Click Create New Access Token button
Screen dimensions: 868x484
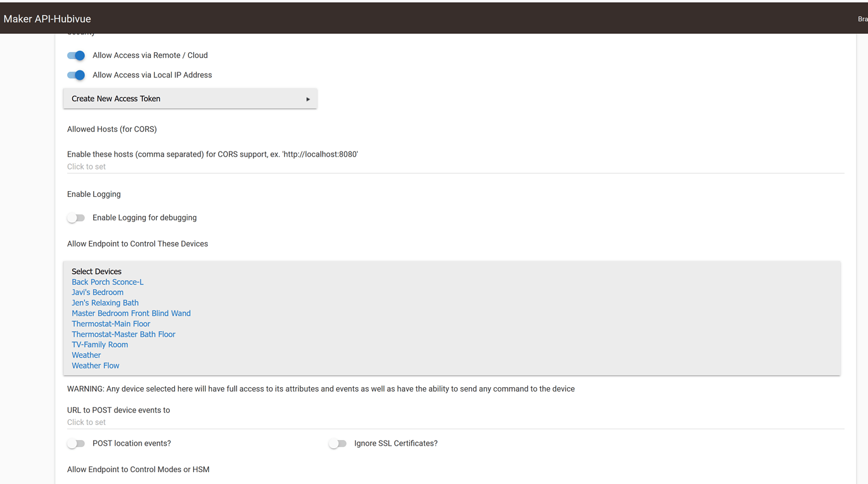190,99
